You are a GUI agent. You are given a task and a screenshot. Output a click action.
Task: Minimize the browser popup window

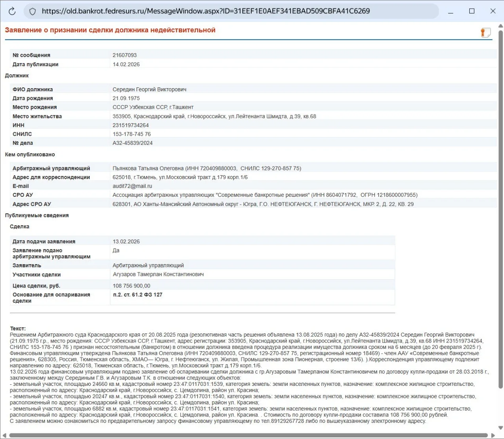[451, 11]
